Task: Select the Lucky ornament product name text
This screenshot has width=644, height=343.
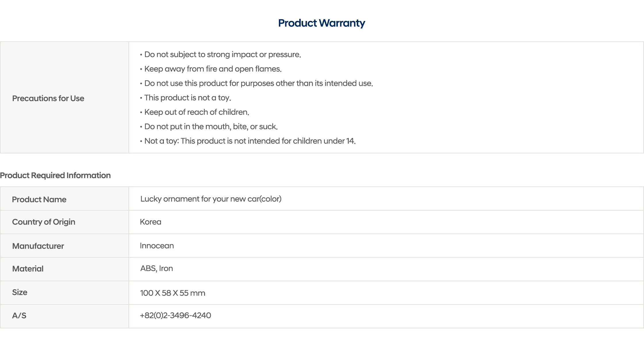Action: click(211, 199)
